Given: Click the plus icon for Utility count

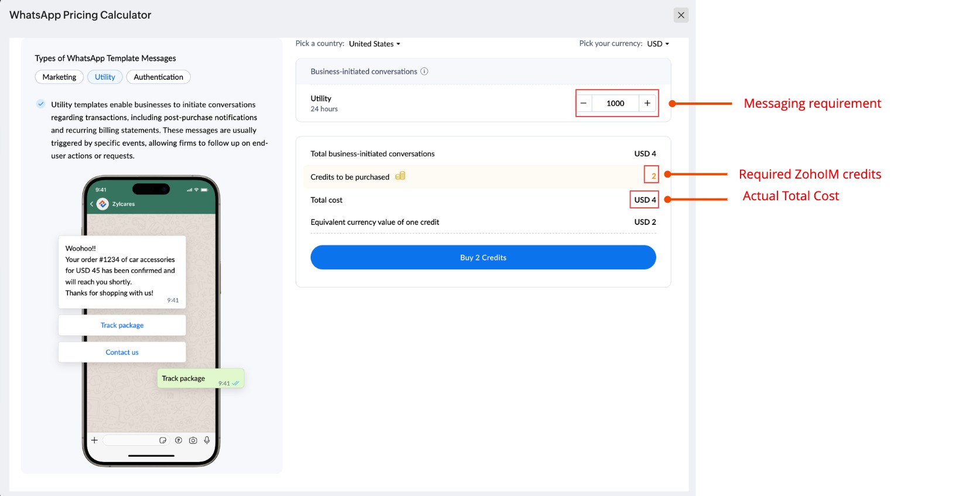Looking at the screenshot, I should coord(647,103).
